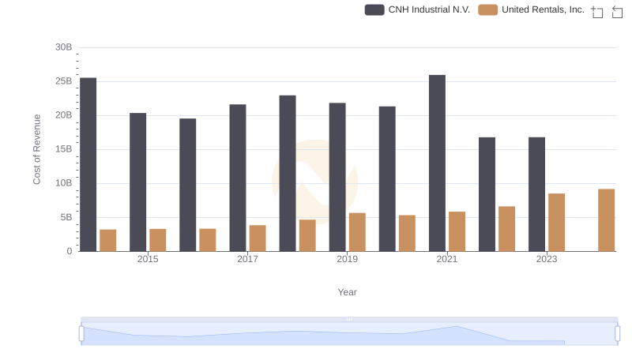Click the CNH bar for 2017
This screenshot has width=632, height=364.
[x=238, y=178]
